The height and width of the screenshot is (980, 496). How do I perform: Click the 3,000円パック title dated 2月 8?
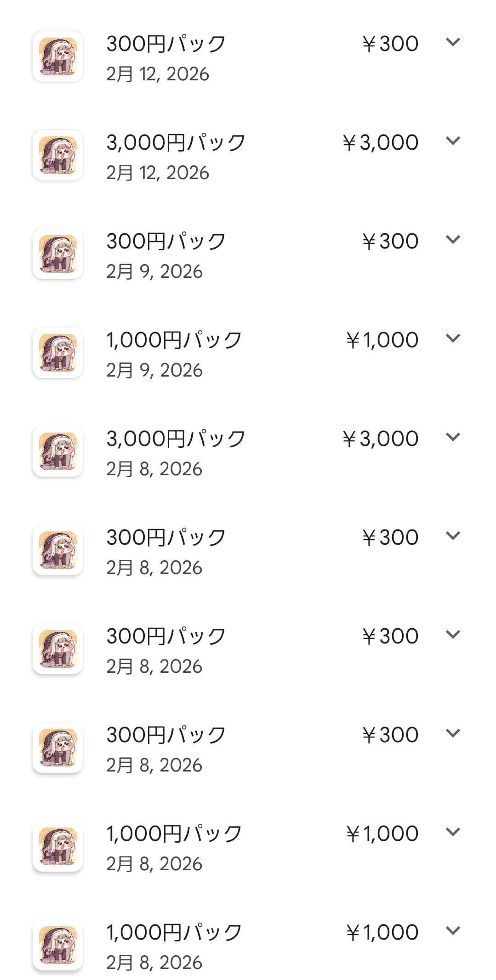(176, 439)
